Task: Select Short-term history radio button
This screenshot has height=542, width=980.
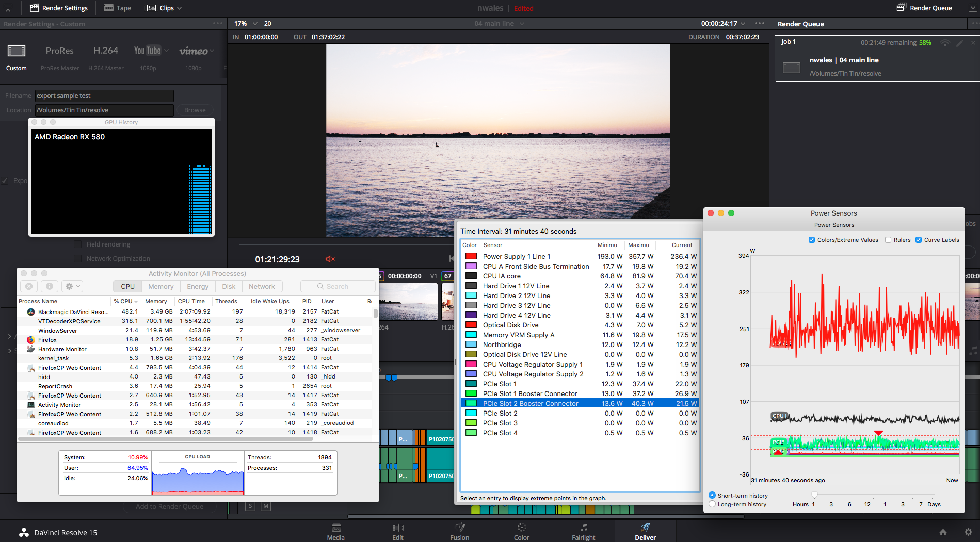Action: (x=712, y=495)
